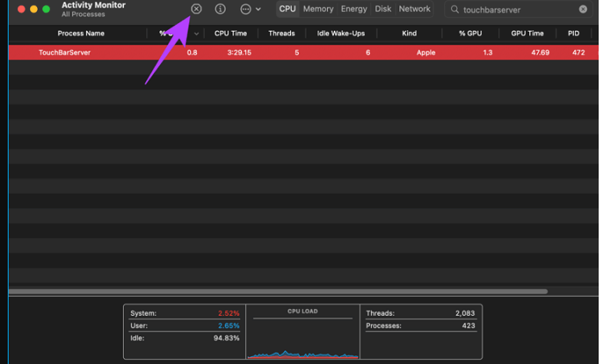Toggle the % CPU sort-order arrow
This screenshot has height=364, width=599.
tap(196, 34)
